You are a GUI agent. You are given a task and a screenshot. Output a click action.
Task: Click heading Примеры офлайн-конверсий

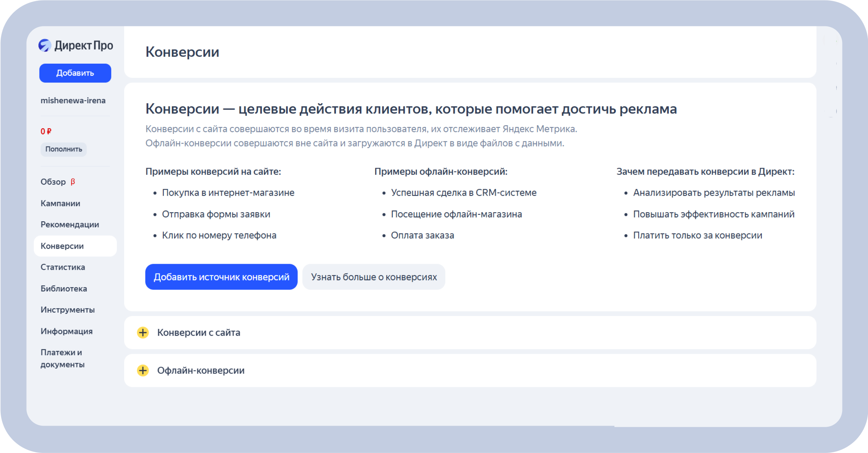(x=441, y=172)
